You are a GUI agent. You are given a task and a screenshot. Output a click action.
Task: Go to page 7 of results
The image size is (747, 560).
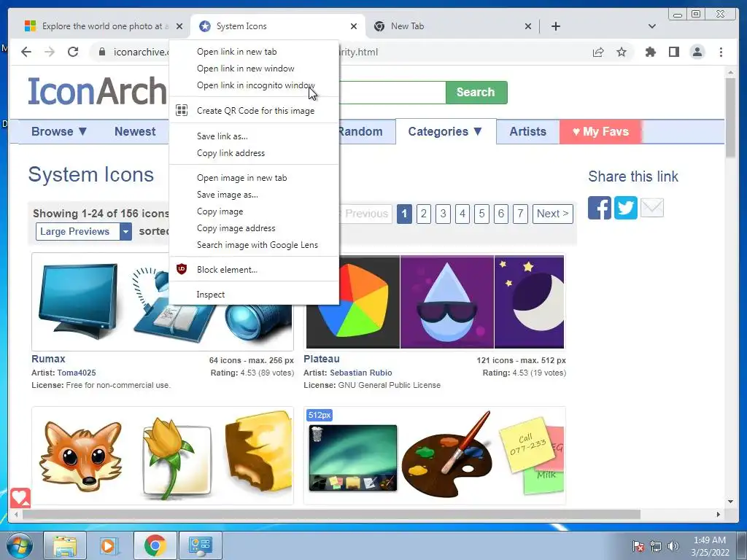click(x=520, y=214)
